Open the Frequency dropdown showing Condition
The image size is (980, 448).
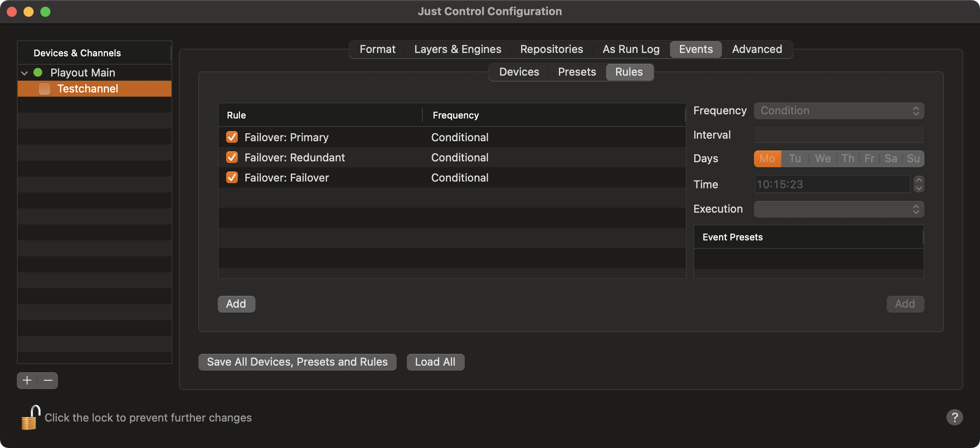tap(839, 111)
